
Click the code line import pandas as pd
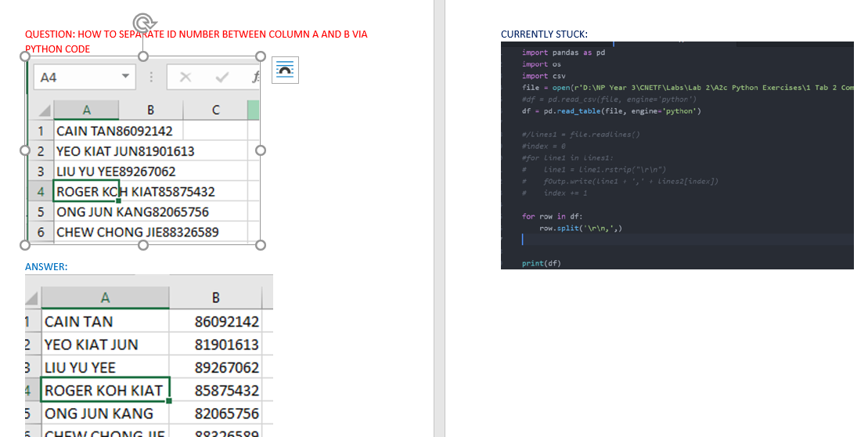(564, 52)
